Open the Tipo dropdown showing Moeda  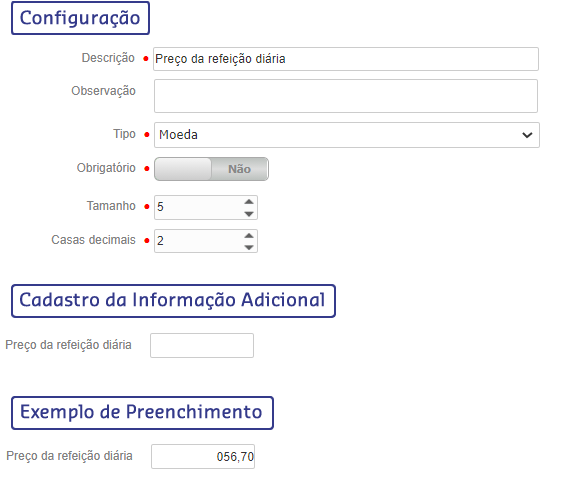(x=347, y=135)
